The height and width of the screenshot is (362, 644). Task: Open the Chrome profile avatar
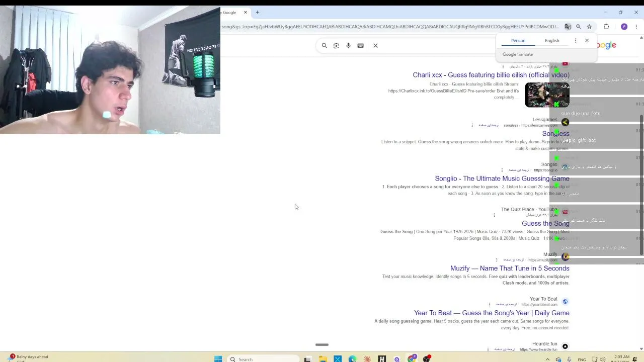click(x=624, y=27)
